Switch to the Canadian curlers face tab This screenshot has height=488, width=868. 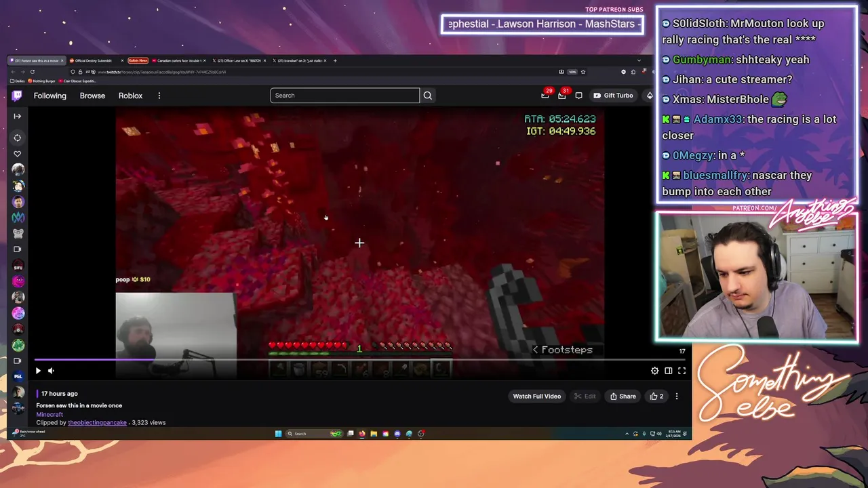pyautogui.click(x=179, y=60)
